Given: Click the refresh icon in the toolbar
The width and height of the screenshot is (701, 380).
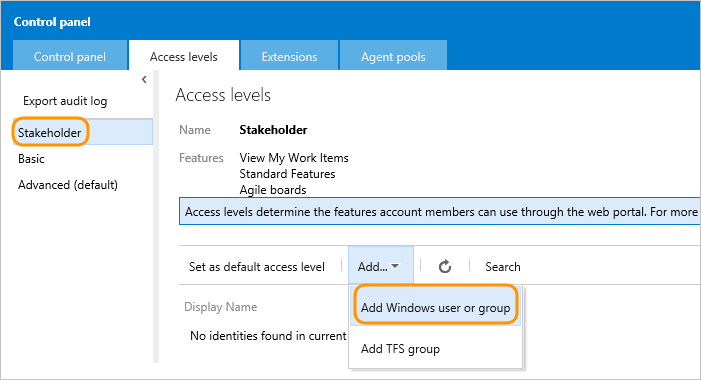Looking at the screenshot, I should coord(444,266).
